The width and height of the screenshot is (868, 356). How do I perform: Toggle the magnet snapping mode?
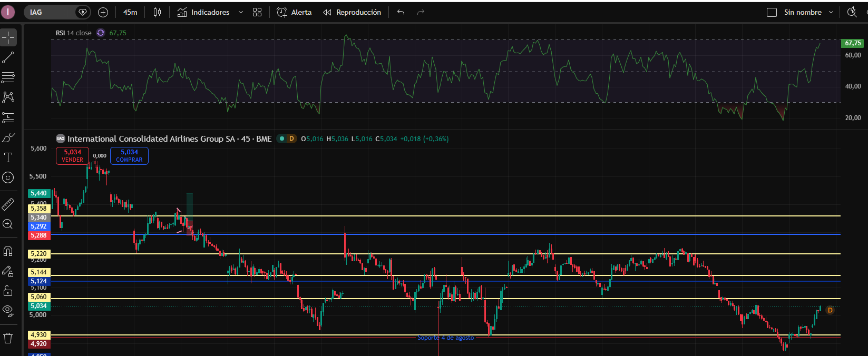pyautogui.click(x=8, y=251)
